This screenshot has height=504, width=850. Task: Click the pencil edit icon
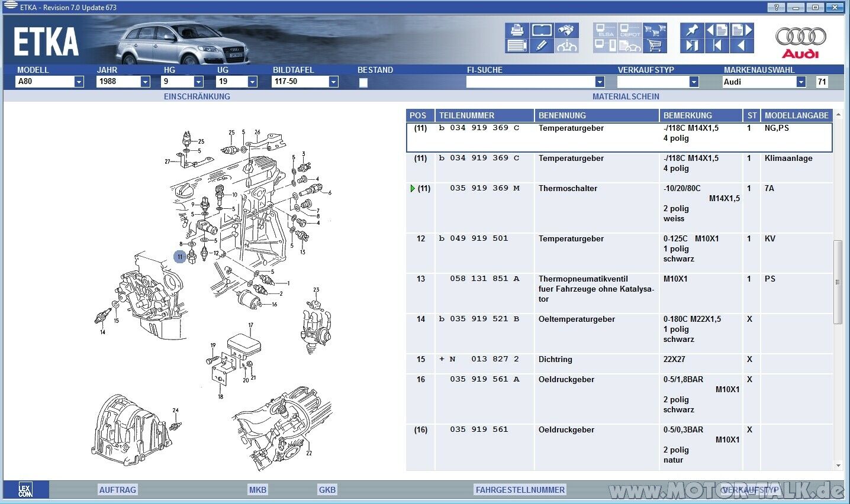coord(542,46)
